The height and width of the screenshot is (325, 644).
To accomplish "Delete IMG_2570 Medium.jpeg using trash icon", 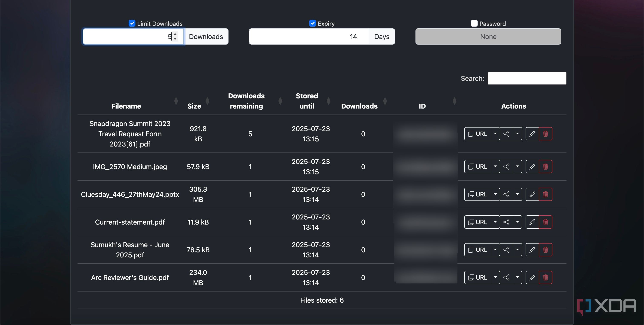I will (x=545, y=167).
